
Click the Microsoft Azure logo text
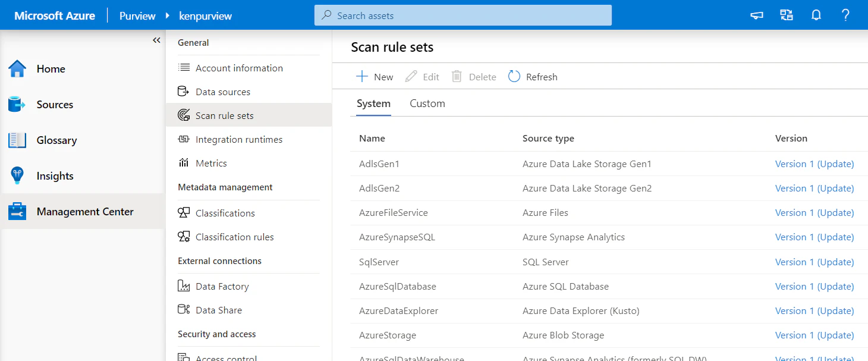click(x=55, y=16)
